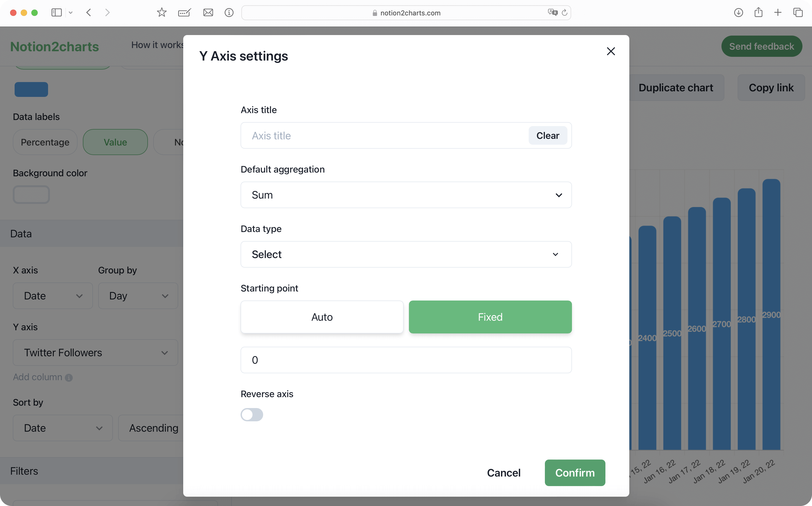The width and height of the screenshot is (812, 506).
Task: Close the Y Axis settings dialog
Action: point(610,51)
